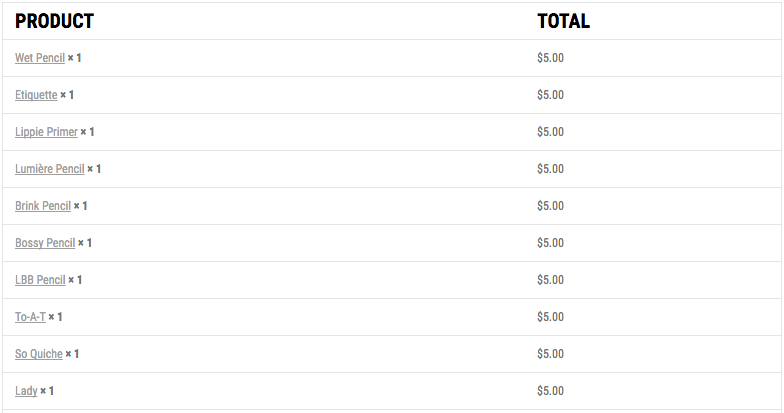Click the Bossy Pencil row total amount

[x=550, y=243]
